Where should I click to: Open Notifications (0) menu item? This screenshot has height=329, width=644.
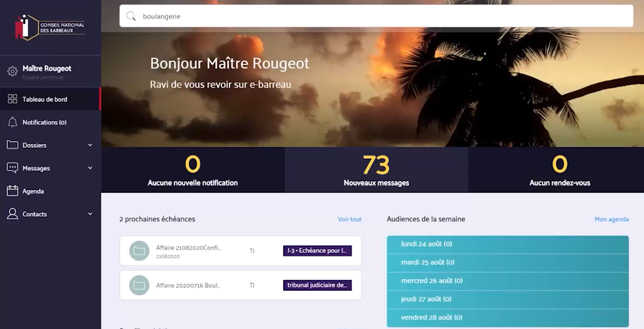[x=45, y=122]
